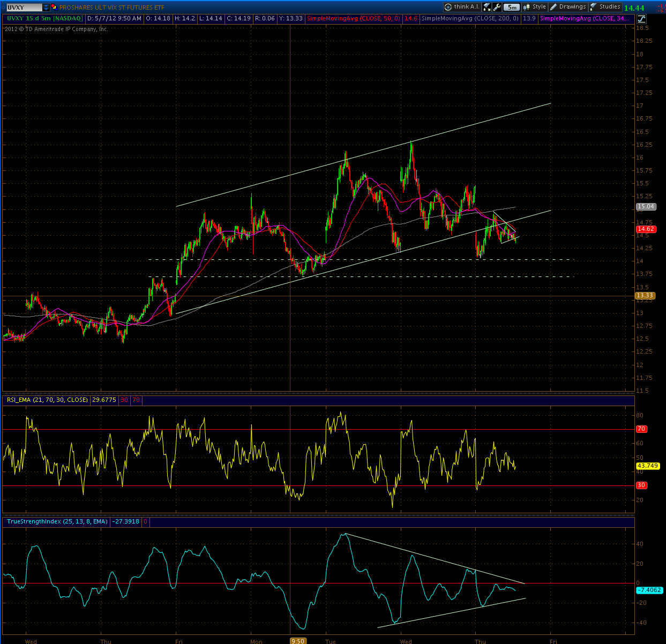Select the gray SimpleMovingAvg (CLOSE, 200, 0) label
666x644 pixels.
click(x=470, y=18)
